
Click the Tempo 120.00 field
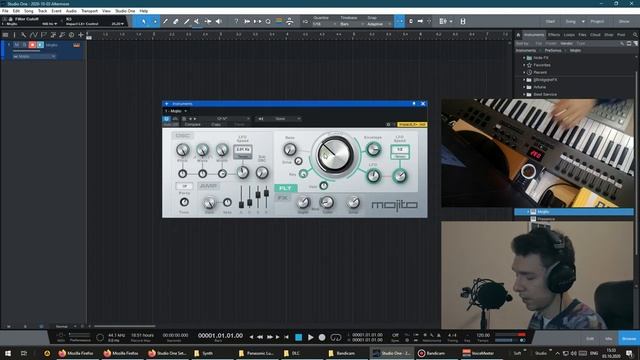483,336
